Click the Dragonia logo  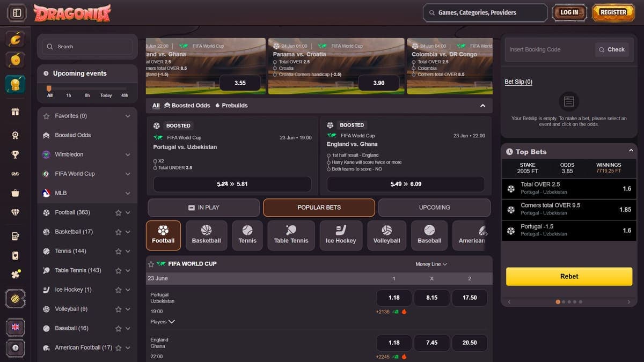coord(72,12)
